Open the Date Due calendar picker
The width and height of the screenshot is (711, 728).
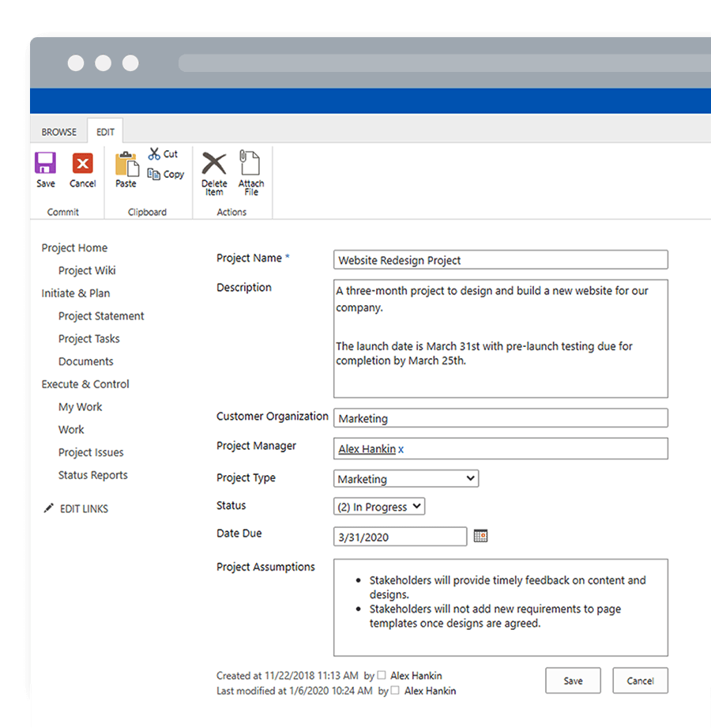pos(480,537)
